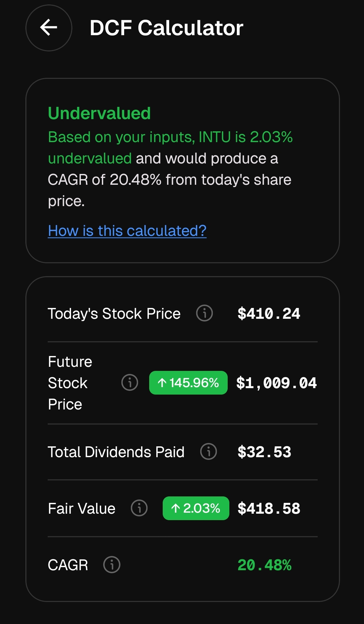The width and height of the screenshot is (364, 624).
Task: Open the "How is this calculated?" link
Action: [x=127, y=231]
